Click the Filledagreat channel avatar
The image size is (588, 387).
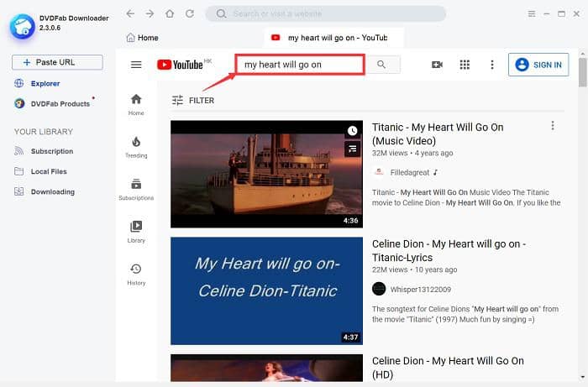point(379,172)
